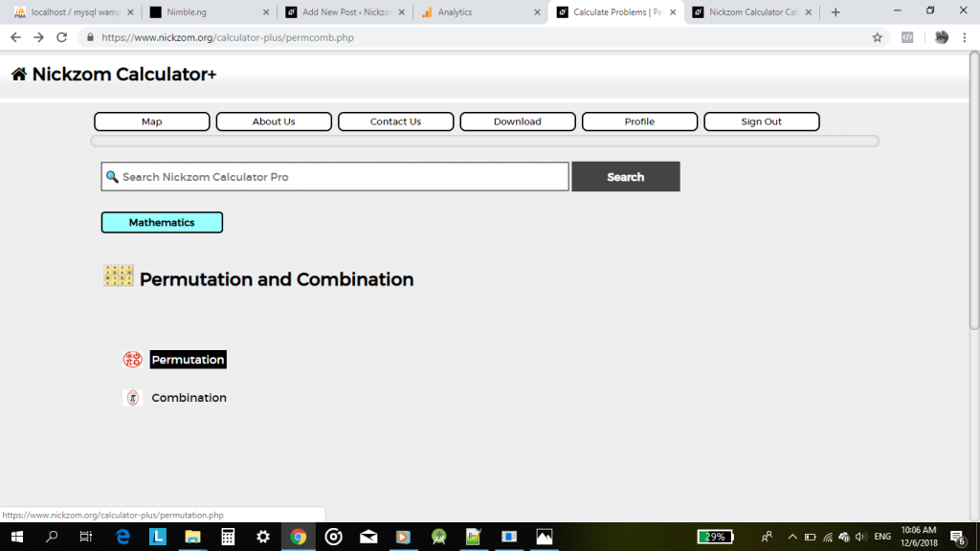Go forward using the browser forward arrow
The image size is (980, 551).
point(38,37)
